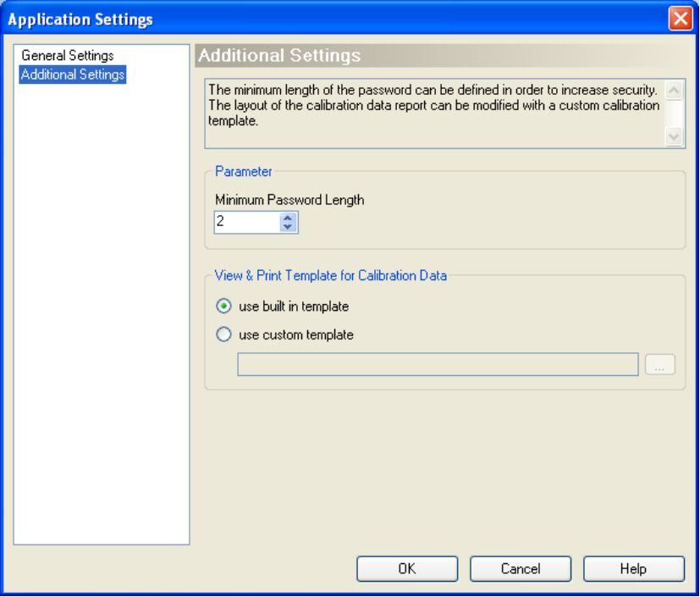This screenshot has width=700, height=597.
Task: Click the description box scroll down arrow
Action: (674, 136)
